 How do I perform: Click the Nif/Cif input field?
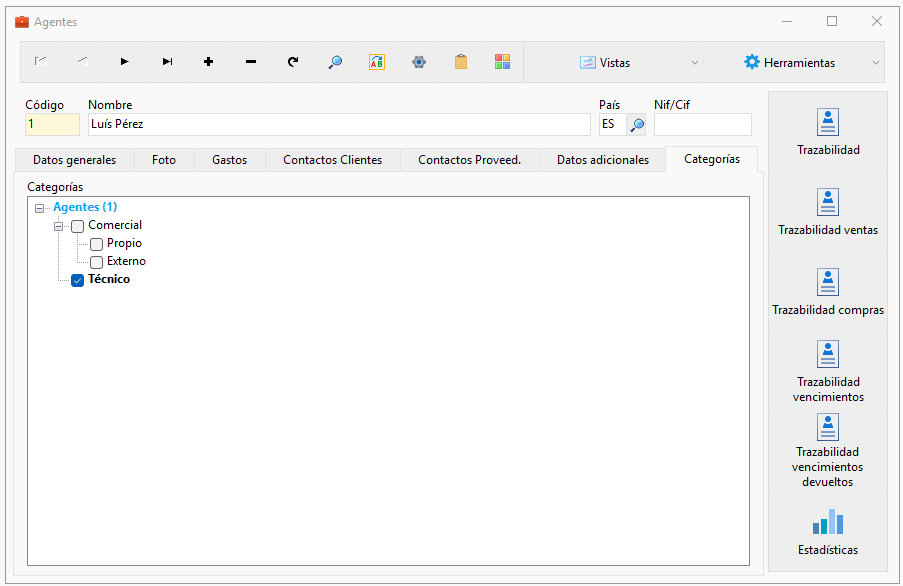(x=703, y=124)
